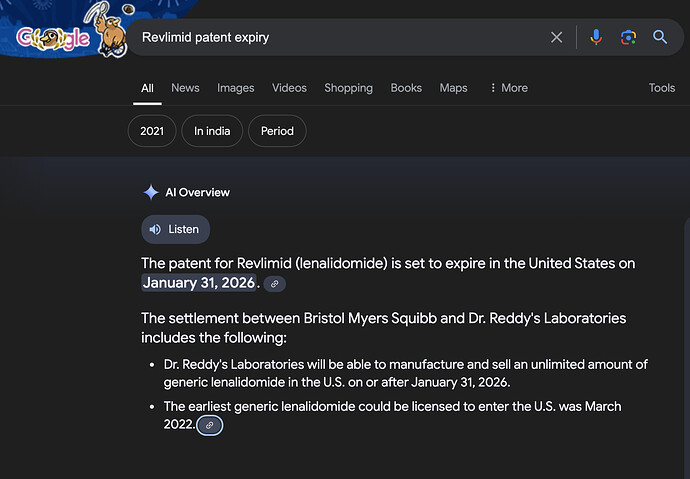Expand the More search options menu

pyautogui.click(x=508, y=88)
